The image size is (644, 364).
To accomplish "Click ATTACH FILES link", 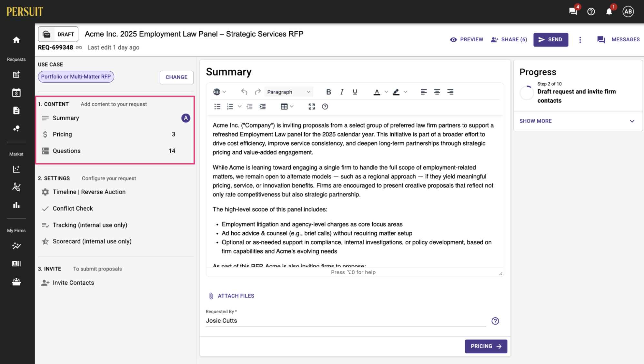I will 232,296.
